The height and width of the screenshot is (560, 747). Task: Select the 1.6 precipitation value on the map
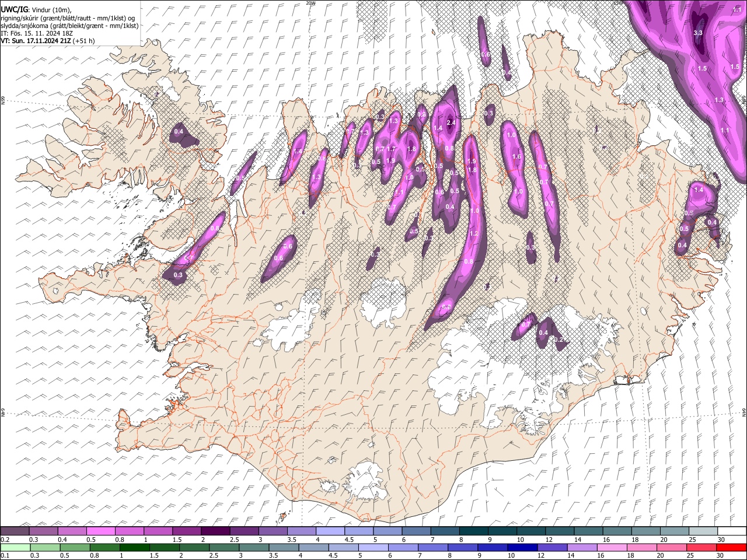click(516, 157)
